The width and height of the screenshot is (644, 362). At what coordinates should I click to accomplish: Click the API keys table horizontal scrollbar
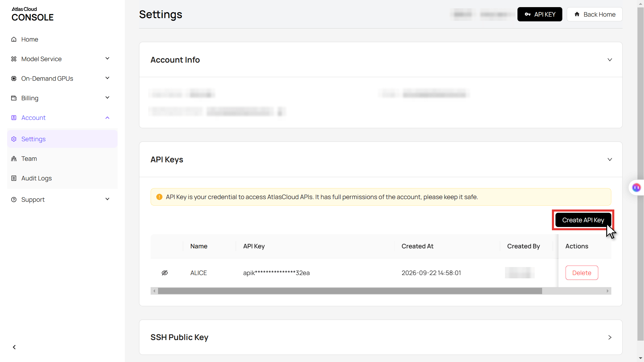tap(350, 291)
